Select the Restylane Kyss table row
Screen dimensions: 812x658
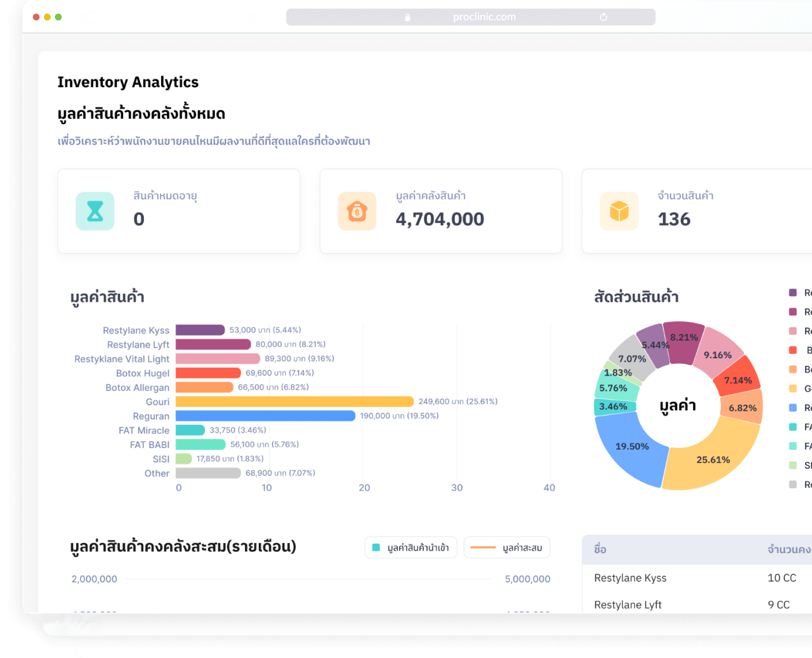tap(697, 578)
